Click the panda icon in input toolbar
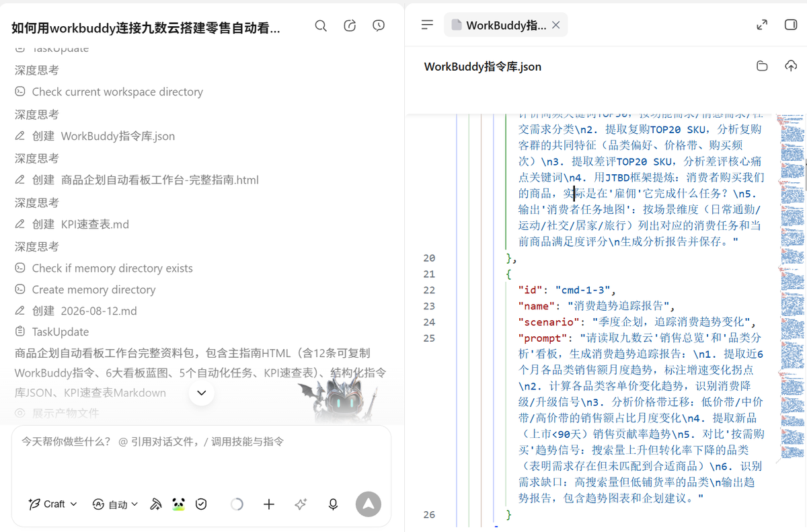807x532 pixels. [x=178, y=504]
